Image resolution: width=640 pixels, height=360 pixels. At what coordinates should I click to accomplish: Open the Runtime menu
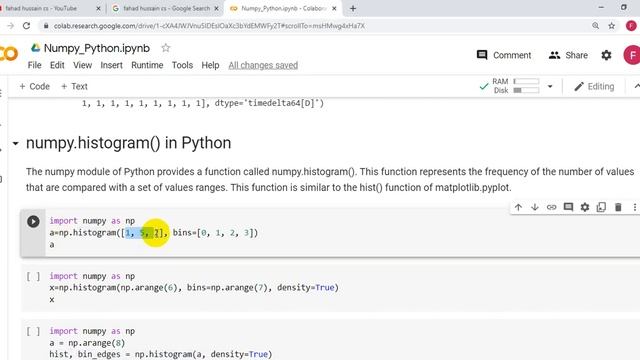click(x=147, y=65)
